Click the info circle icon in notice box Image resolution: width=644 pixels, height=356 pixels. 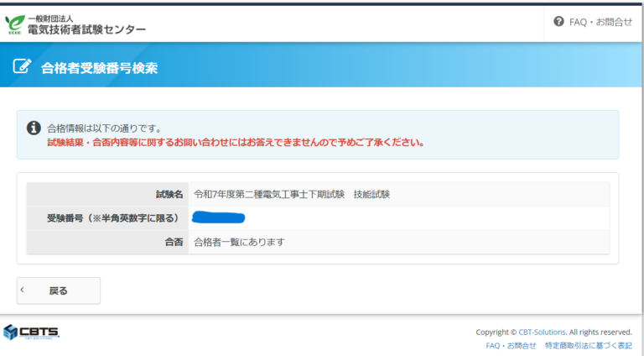click(34, 128)
